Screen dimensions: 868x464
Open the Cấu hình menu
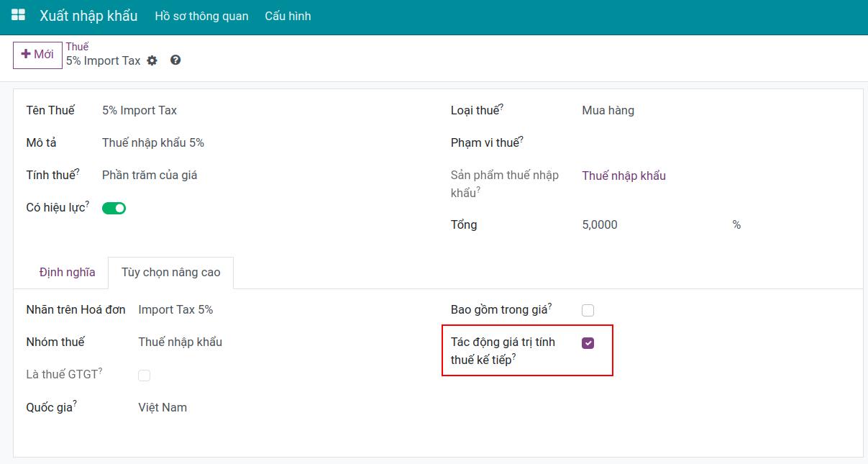pos(288,16)
